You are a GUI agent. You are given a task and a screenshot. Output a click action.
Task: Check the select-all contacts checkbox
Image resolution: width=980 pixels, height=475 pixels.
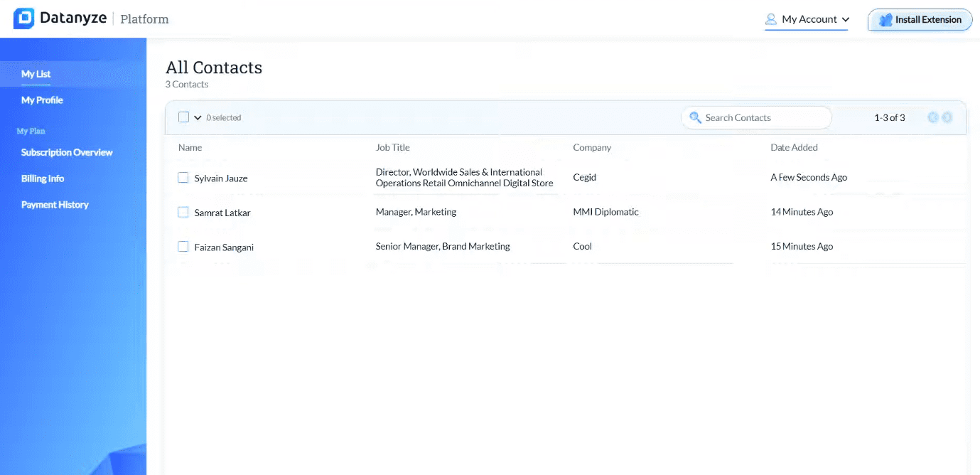click(x=184, y=117)
